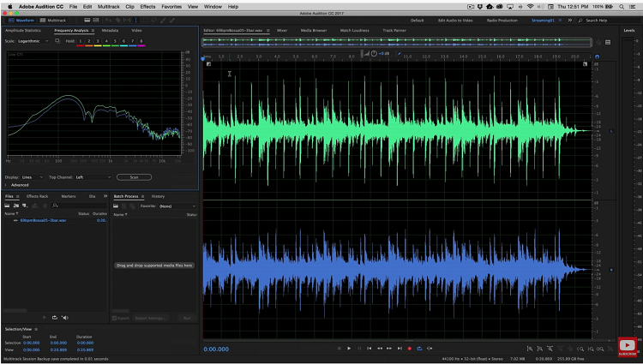The width and height of the screenshot is (643, 364).
Task: Click New File icon in Files panel
Action: tap(25, 206)
